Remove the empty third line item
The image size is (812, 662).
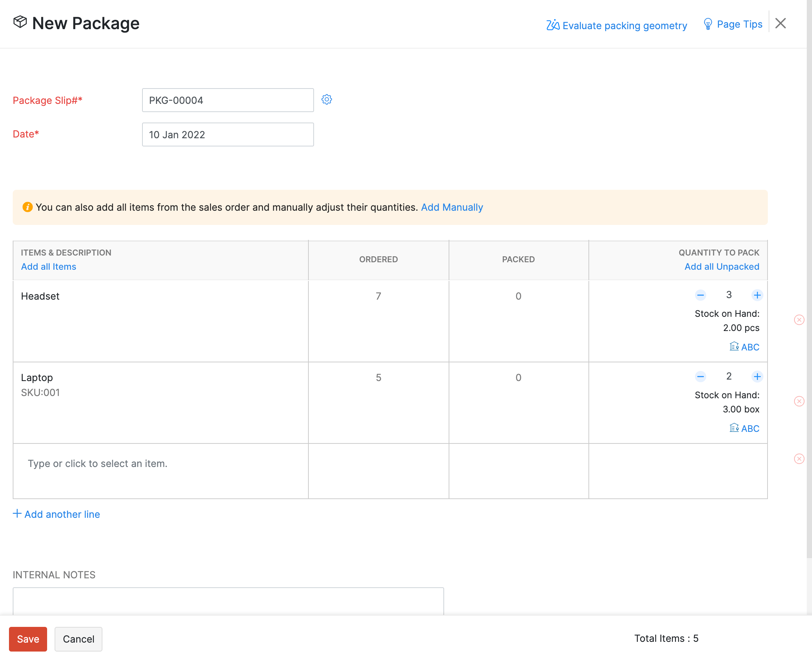pyautogui.click(x=799, y=458)
